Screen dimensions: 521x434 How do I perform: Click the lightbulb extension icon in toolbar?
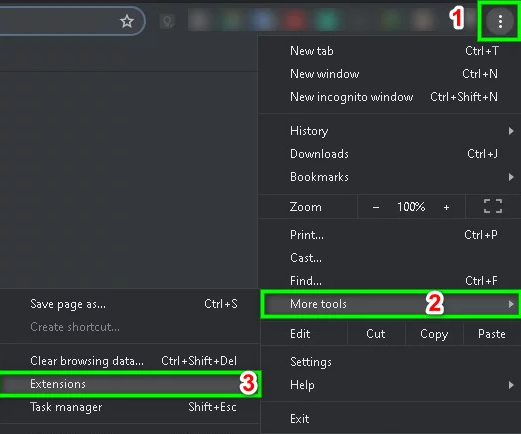point(167,22)
